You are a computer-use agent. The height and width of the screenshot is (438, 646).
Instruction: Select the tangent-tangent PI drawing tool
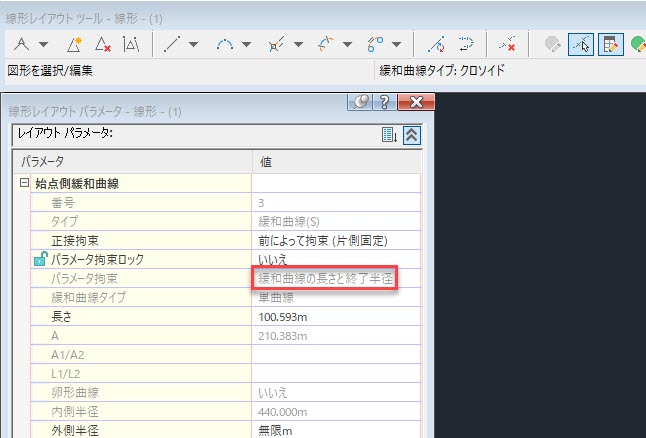(21, 44)
